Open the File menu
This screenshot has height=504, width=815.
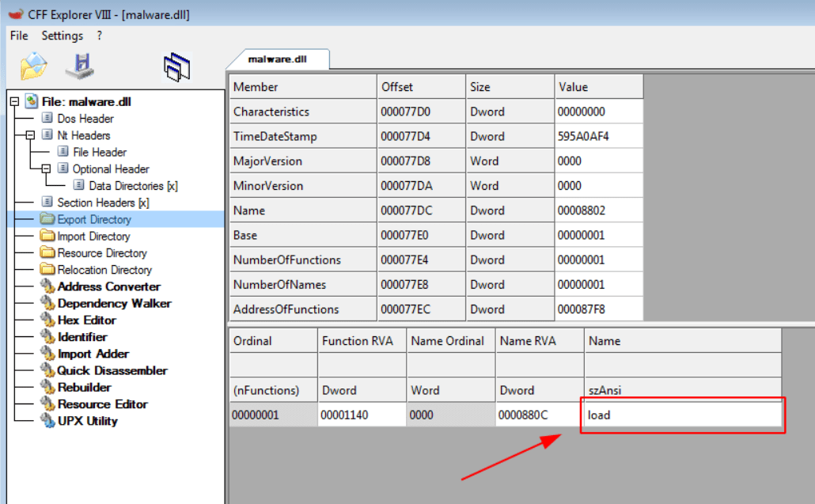tap(19, 36)
